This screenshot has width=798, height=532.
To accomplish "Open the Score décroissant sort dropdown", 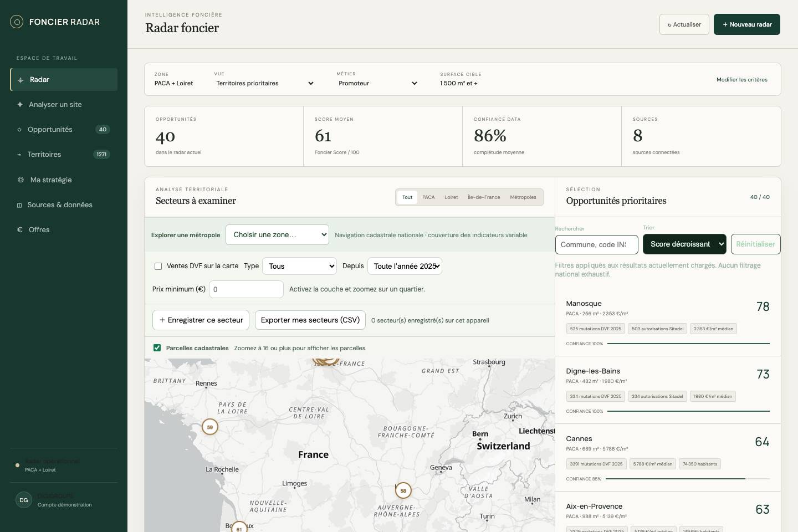I will [684, 244].
